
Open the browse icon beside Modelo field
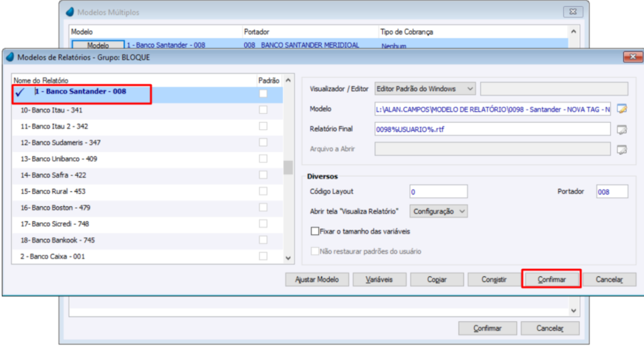622,109
